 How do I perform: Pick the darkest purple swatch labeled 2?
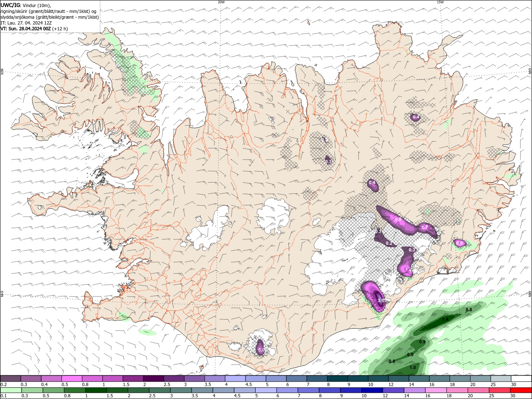153,379
